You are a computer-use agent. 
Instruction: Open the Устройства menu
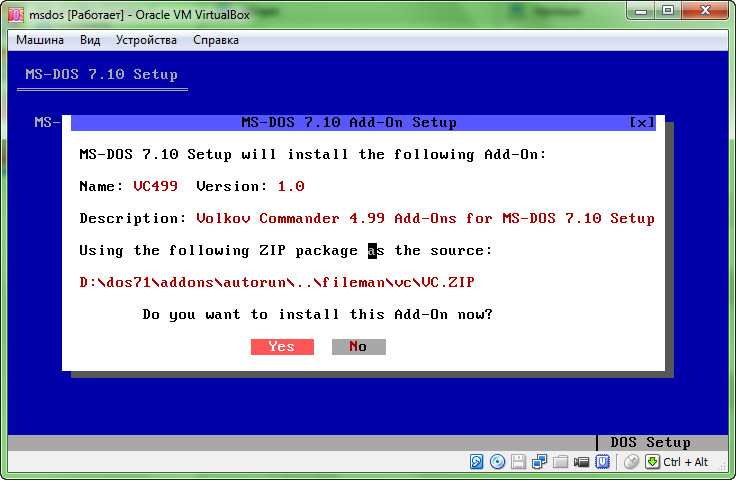tap(146, 40)
